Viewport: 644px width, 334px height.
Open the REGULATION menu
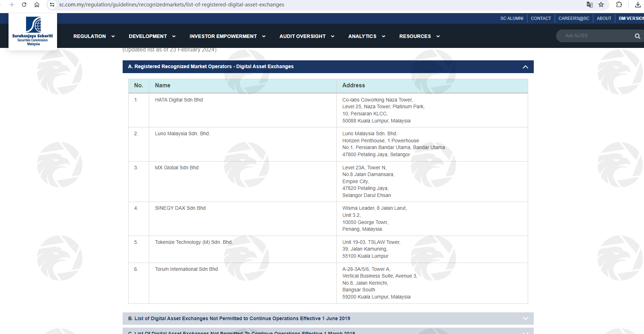pos(90,36)
